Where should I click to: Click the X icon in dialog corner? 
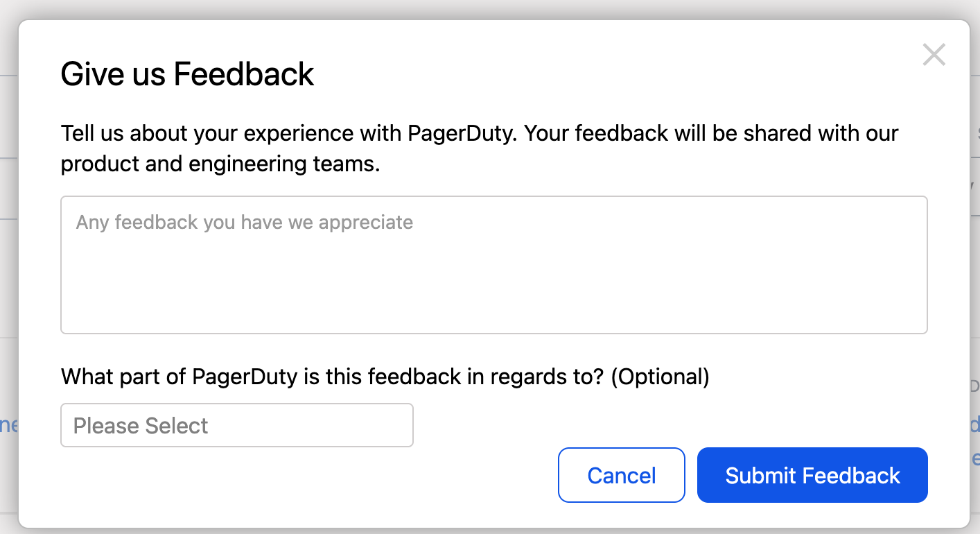[934, 55]
